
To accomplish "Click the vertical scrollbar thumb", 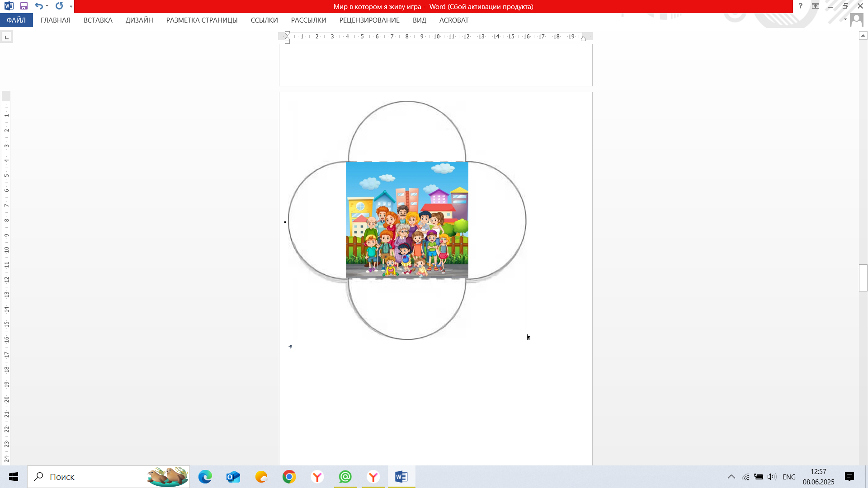I will point(863,277).
